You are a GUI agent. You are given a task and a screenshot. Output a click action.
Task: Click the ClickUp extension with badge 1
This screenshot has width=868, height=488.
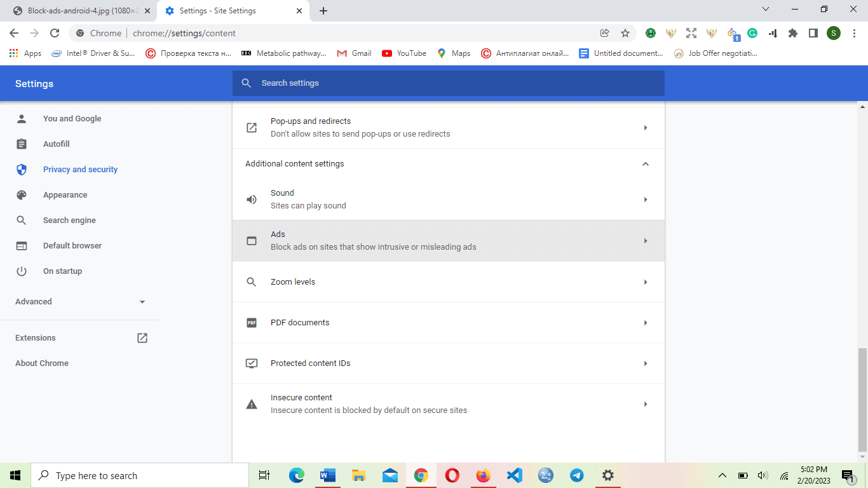click(733, 34)
